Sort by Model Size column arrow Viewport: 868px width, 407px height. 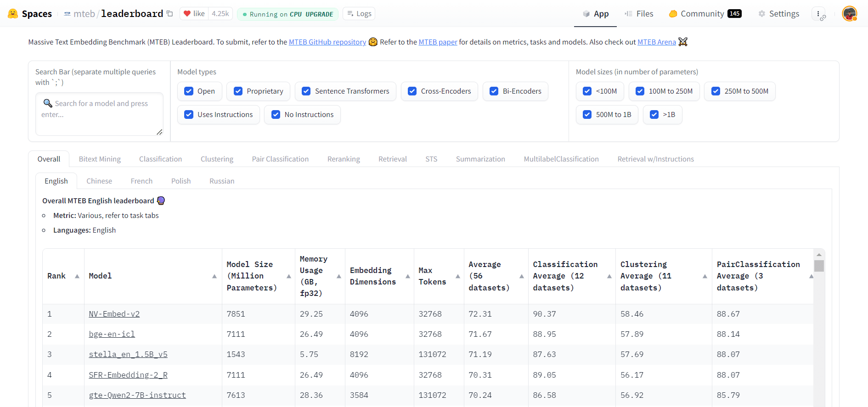[x=289, y=276]
